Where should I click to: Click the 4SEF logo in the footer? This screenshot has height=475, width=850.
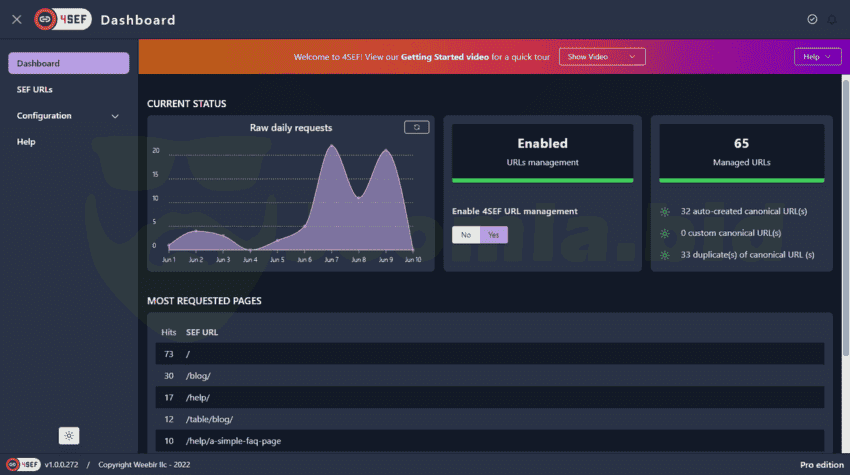23,465
